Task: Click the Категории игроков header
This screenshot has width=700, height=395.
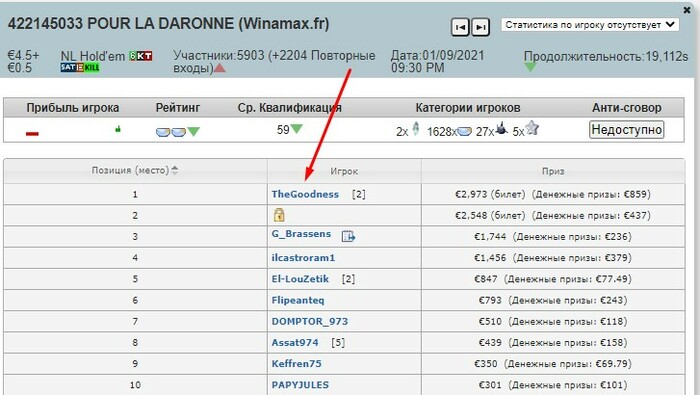Action: tap(468, 108)
